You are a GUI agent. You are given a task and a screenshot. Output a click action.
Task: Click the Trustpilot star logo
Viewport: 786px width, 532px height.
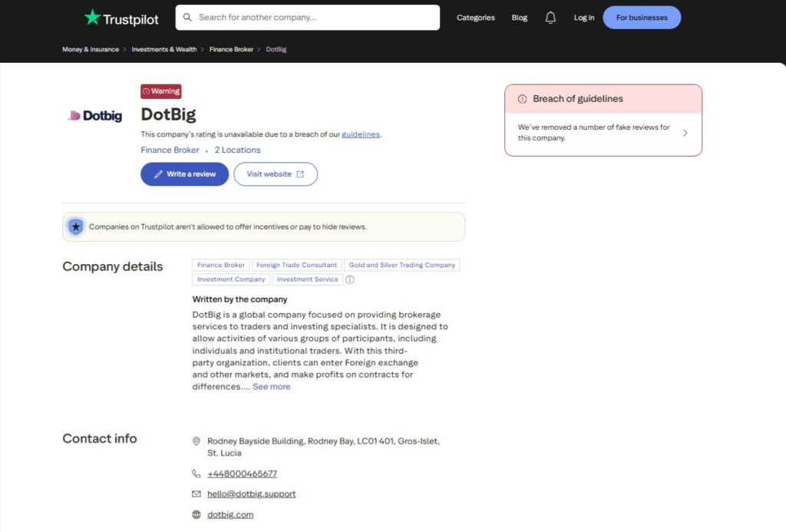tap(92, 17)
